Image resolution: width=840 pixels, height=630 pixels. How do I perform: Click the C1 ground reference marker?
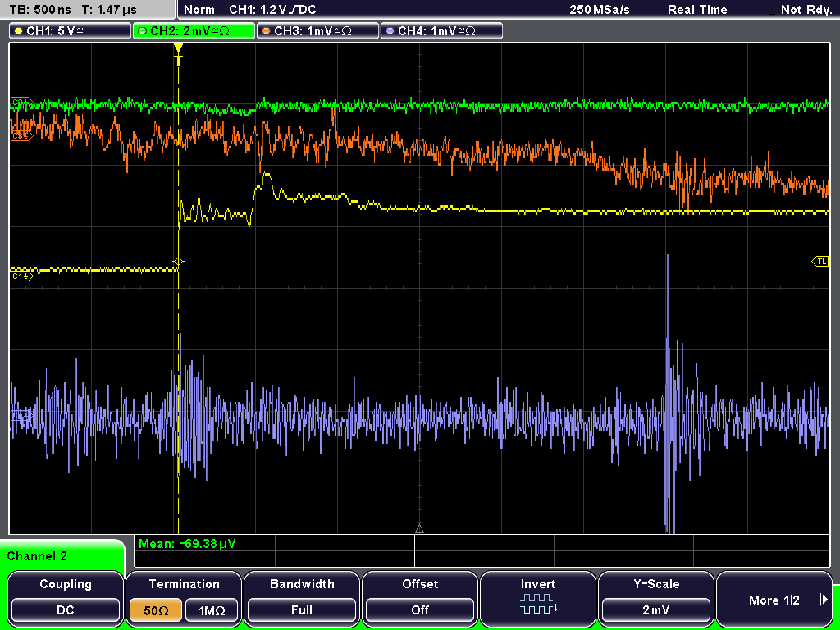(x=21, y=276)
